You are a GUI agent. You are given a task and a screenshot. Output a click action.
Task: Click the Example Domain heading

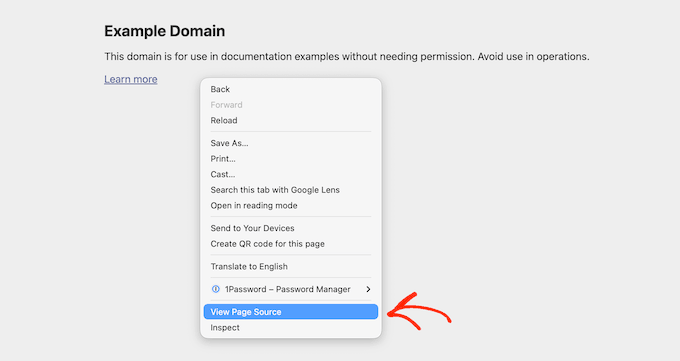pos(164,31)
